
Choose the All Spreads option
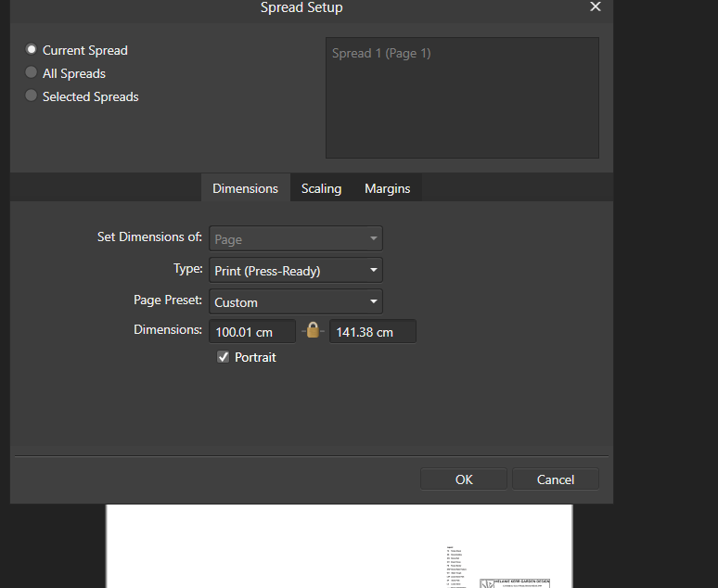[x=32, y=72]
